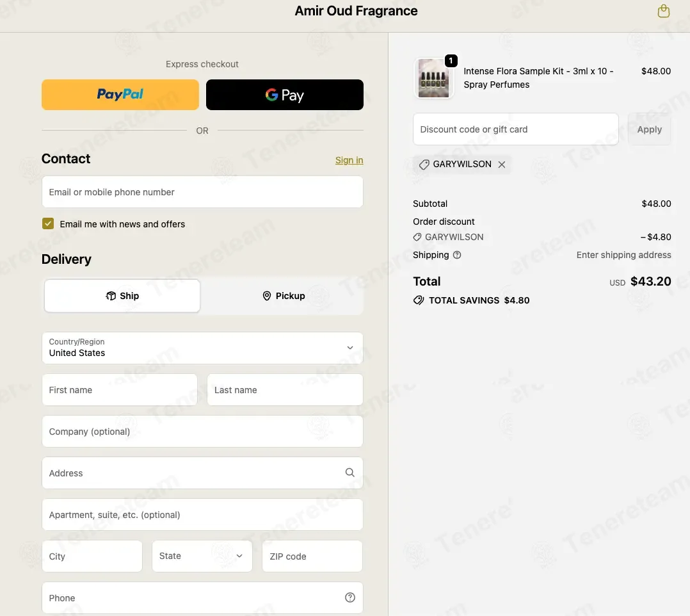Click the address search magnifier icon
The height and width of the screenshot is (616, 690).
point(350,473)
